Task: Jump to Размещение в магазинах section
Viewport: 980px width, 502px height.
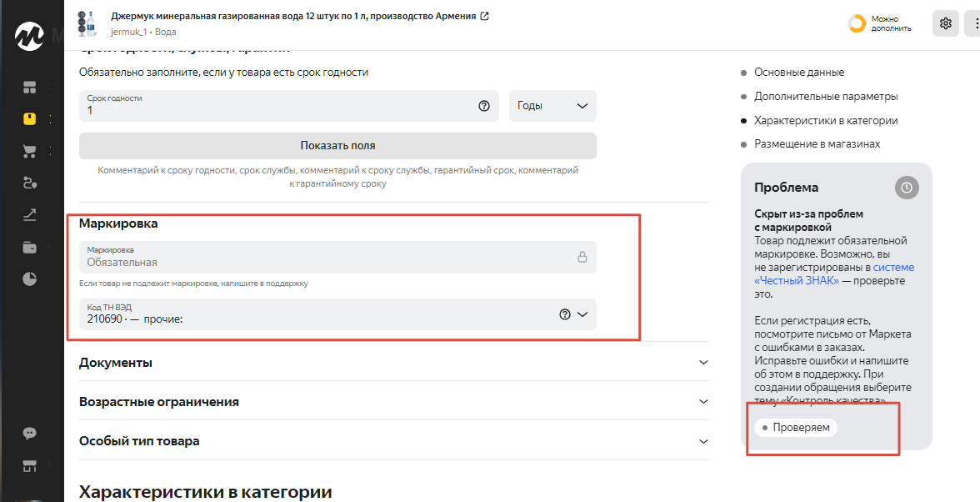Action: point(817,143)
